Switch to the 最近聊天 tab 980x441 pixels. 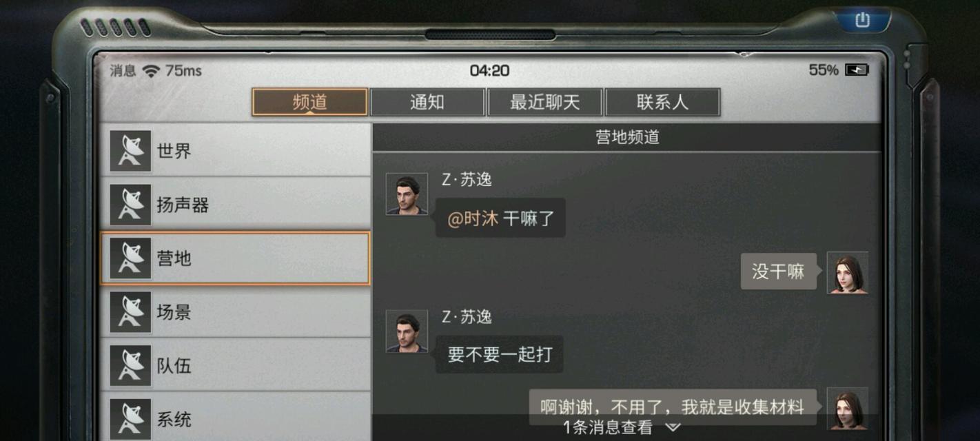coord(544,102)
